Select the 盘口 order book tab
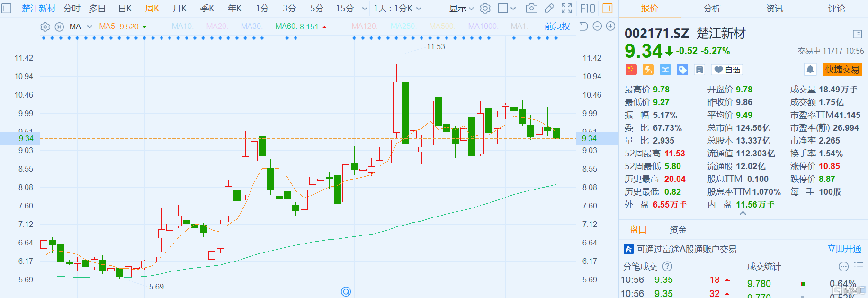Image resolution: width=868 pixels, height=298 pixels. coord(638,230)
